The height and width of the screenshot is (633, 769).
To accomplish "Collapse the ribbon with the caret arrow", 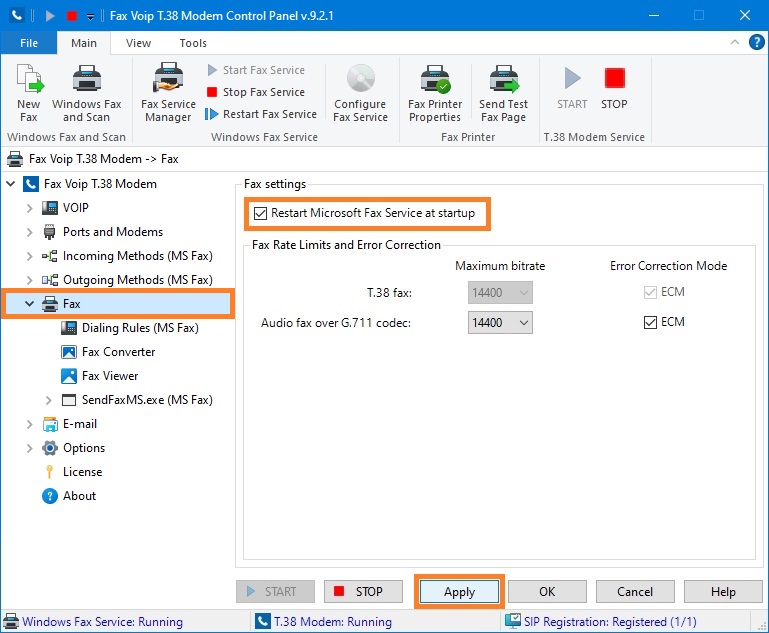I will pyautogui.click(x=735, y=42).
